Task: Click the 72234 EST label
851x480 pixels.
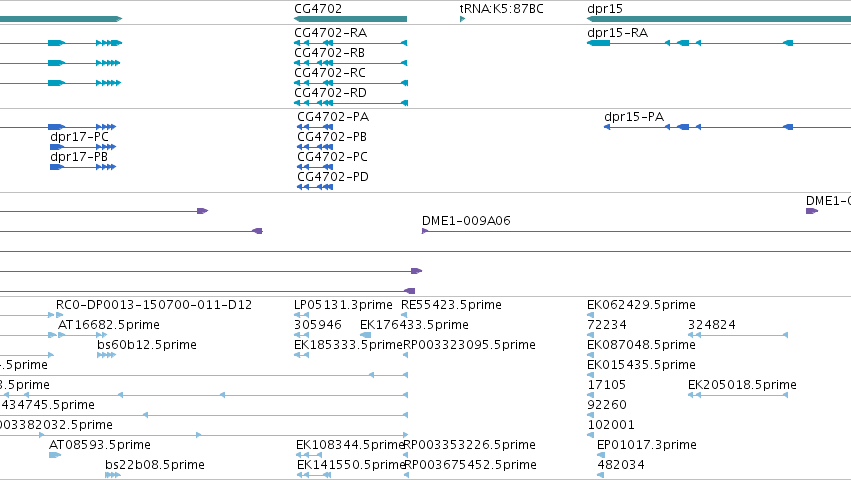Action: 607,325
